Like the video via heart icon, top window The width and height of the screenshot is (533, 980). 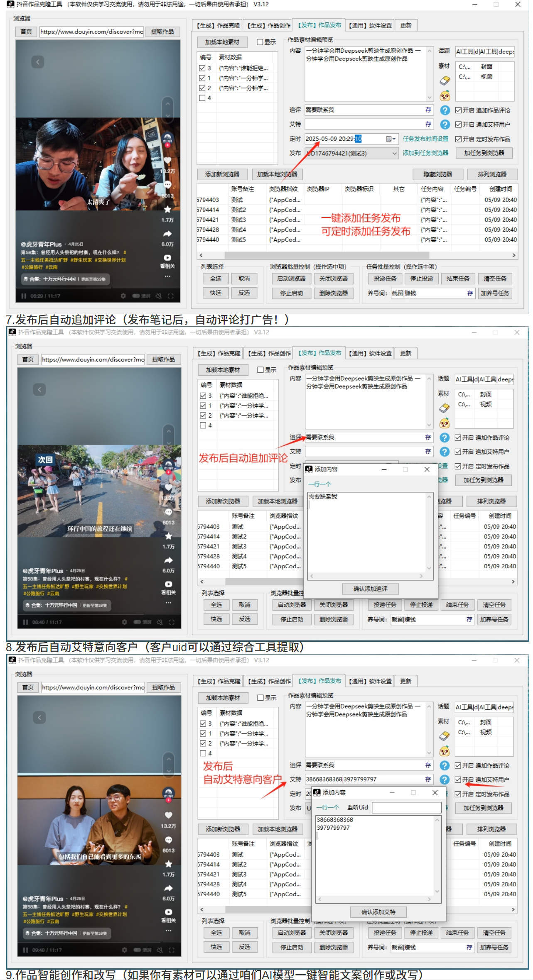167,160
